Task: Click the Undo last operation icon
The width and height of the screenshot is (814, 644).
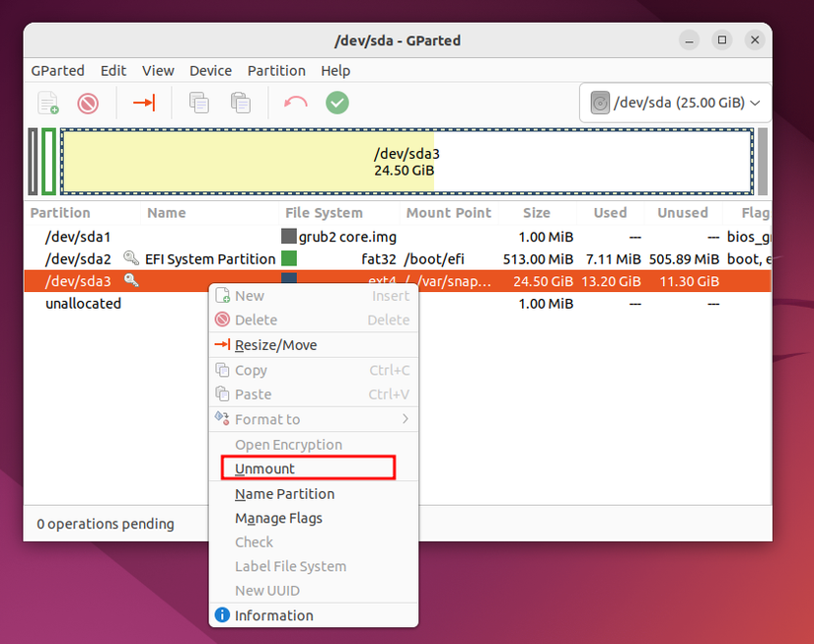Action: [x=294, y=103]
